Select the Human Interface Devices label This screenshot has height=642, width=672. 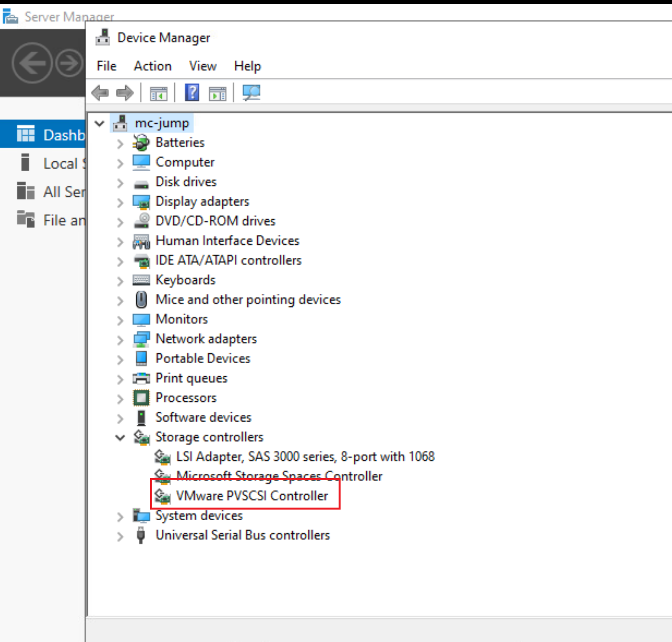click(x=228, y=241)
